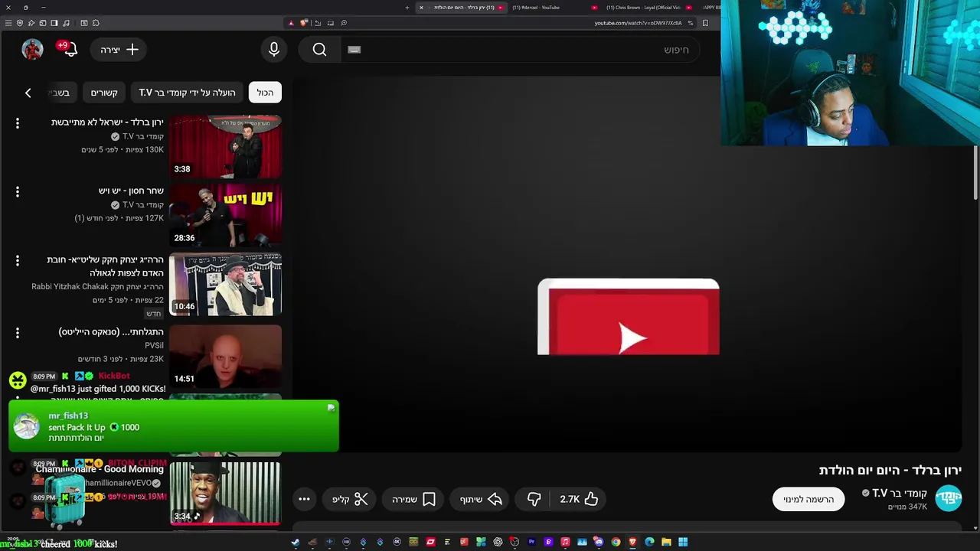Open the keyboard icon in search box
Viewport: 980px width, 551px height.
point(354,50)
